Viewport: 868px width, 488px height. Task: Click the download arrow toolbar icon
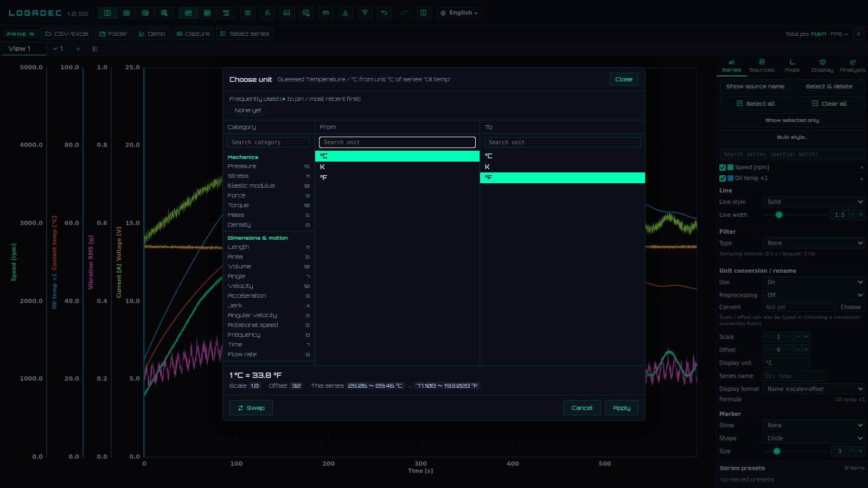pyautogui.click(x=346, y=13)
